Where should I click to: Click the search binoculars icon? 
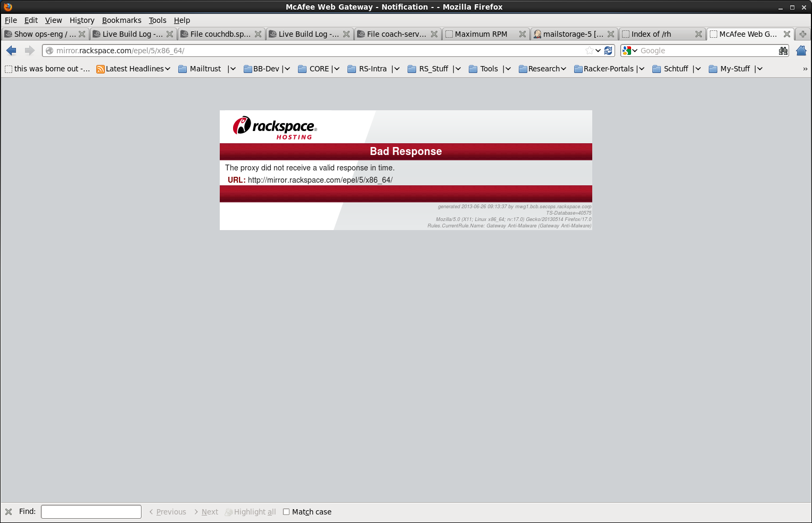click(x=783, y=51)
